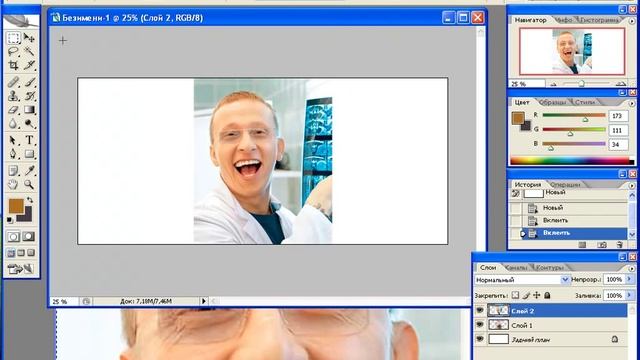
Task: Toggle lock image pixels
Action: click(527, 295)
